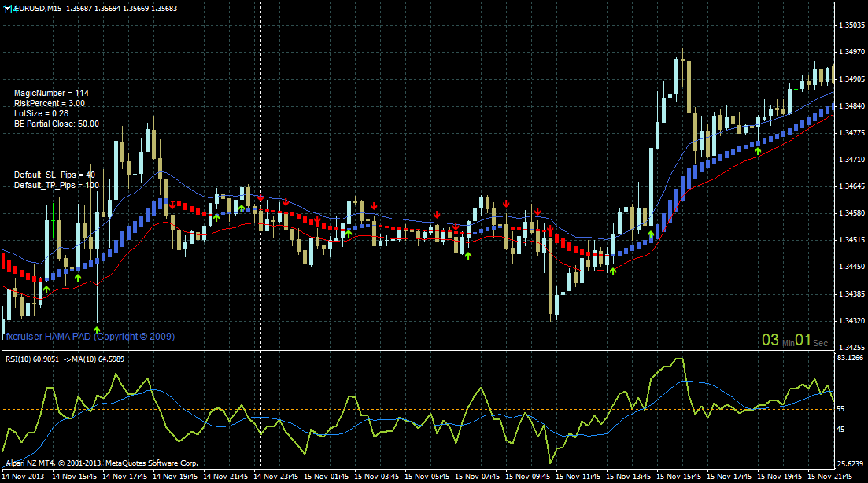Click price level 1.34710 on scale
The height and width of the screenshot is (483, 868).
[x=851, y=160]
